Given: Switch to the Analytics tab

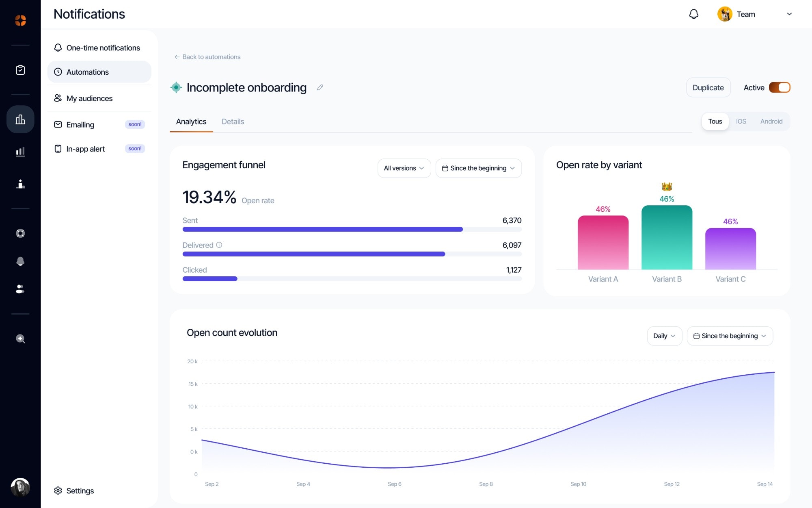Looking at the screenshot, I should (191, 122).
